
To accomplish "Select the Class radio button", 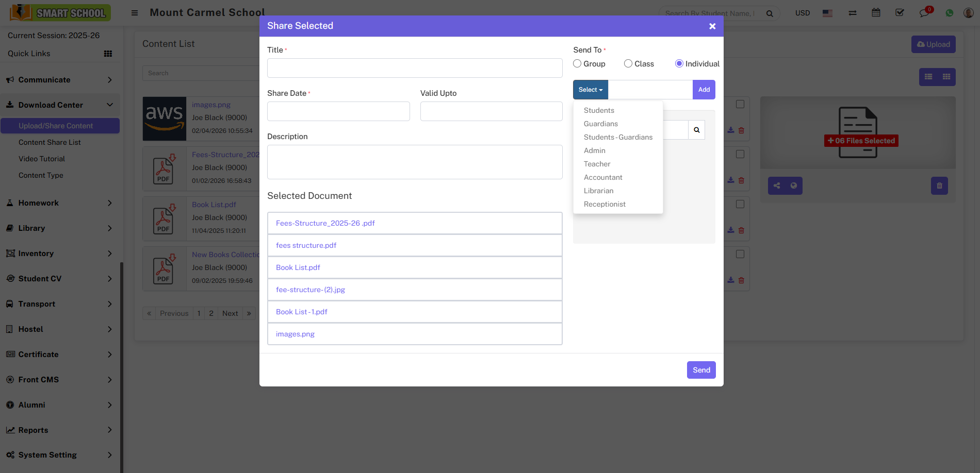I will pos(628,63).
